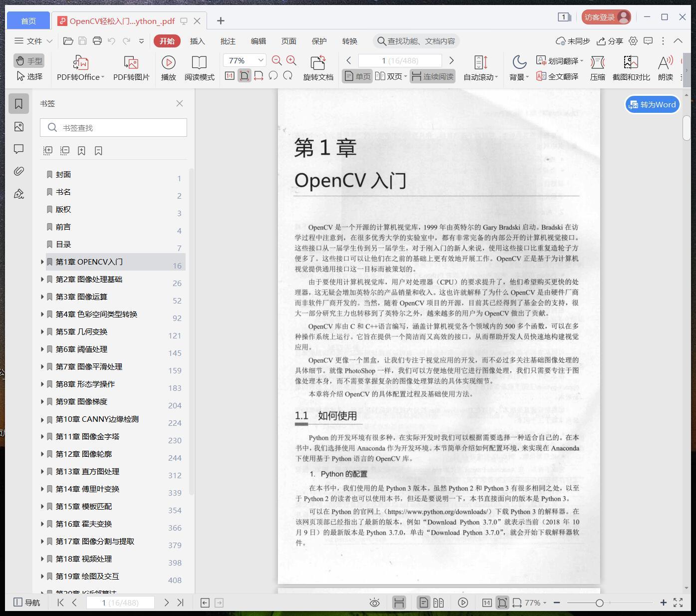Add a new bookmark icon
The width and height of the screenshot is (696, 616).
82,150
